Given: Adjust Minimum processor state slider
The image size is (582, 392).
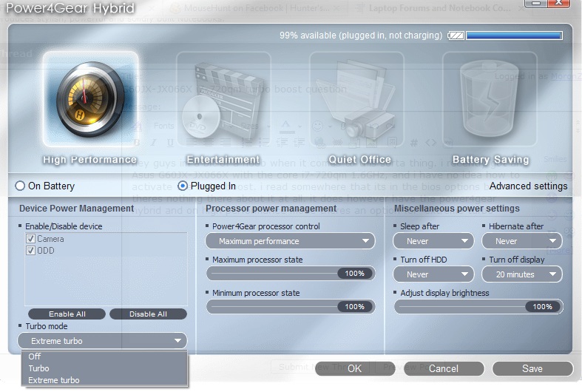Looking at the screenshot, I should point(291,307).
